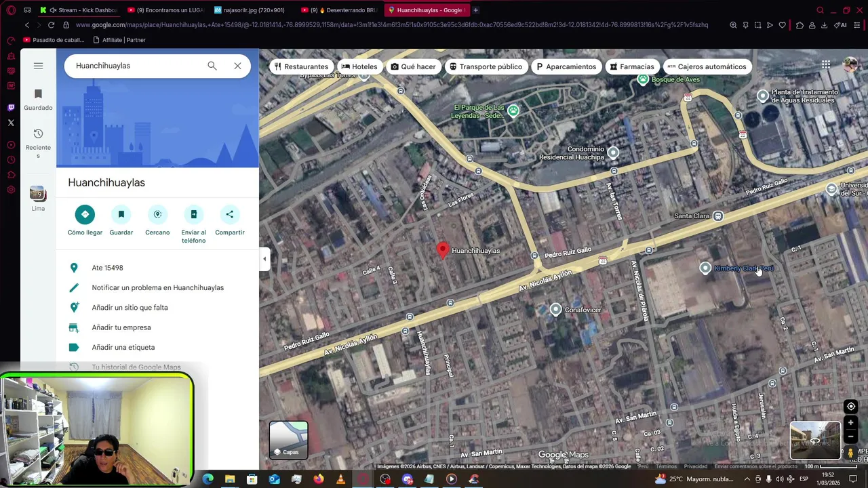Open File Explorer from taskbar
Image resolution: width=868 pixels, height=488 pixels.
point(230,479)
